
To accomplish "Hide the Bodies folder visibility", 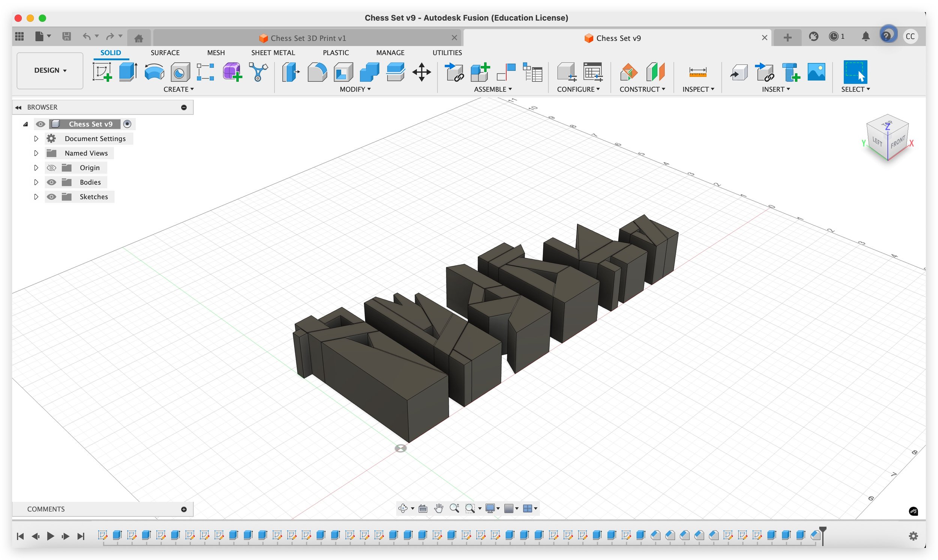I will (x=51, y=182).
